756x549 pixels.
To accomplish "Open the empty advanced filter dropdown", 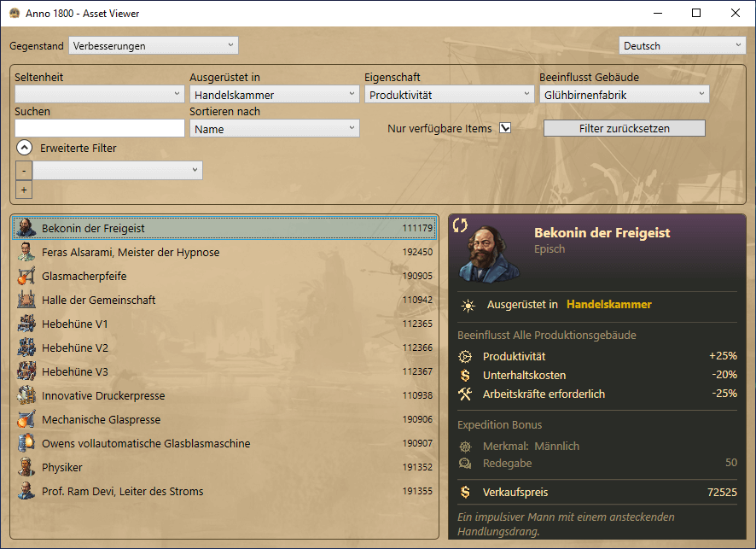I will coord(118,170).
